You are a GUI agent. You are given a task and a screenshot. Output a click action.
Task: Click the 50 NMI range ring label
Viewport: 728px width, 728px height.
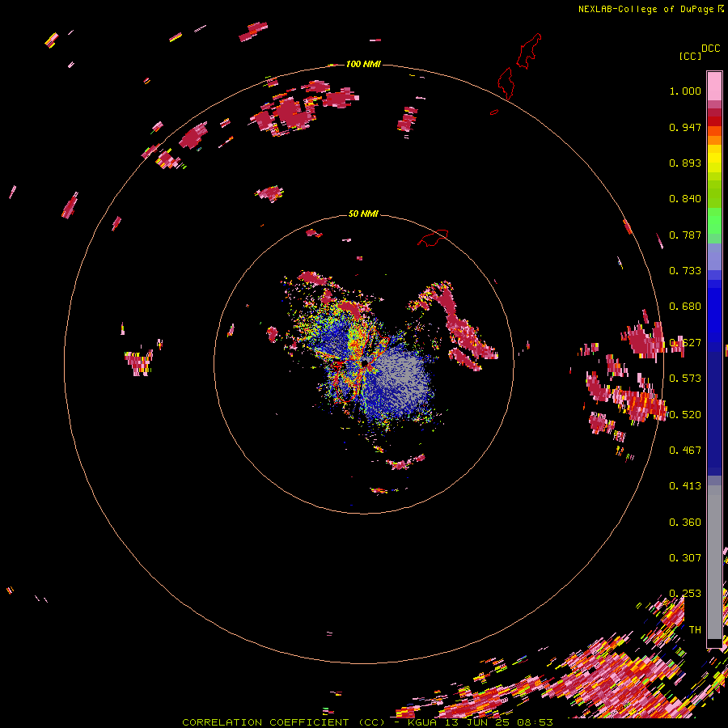(363, 214)
